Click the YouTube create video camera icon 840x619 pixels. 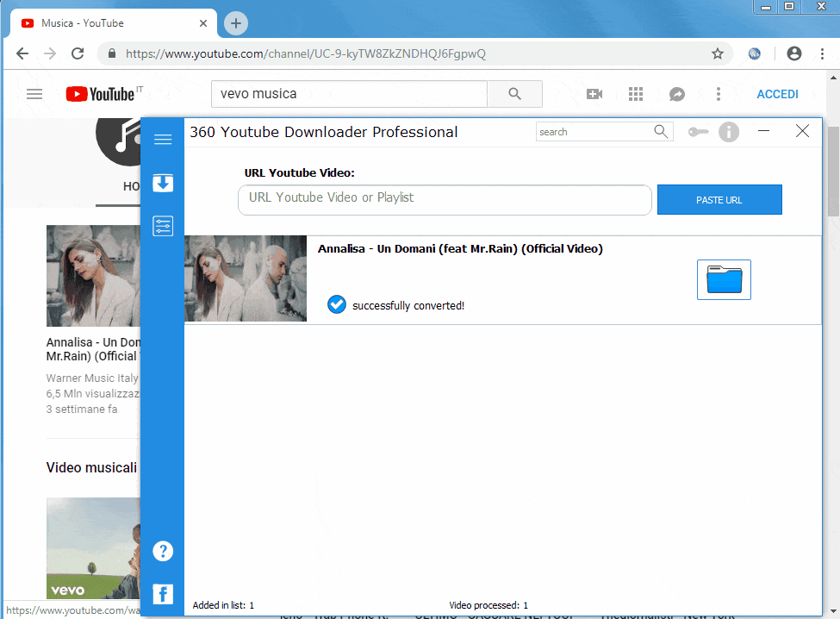(x=594, y=94)
